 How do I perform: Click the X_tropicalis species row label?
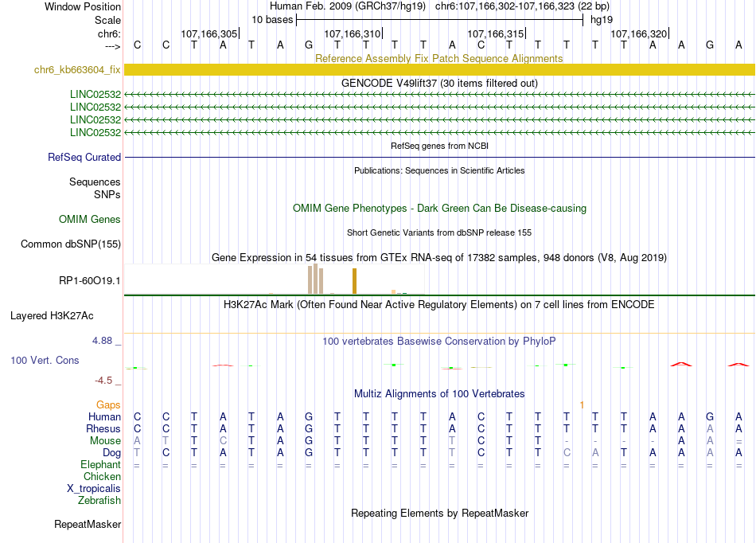[94, 489]
